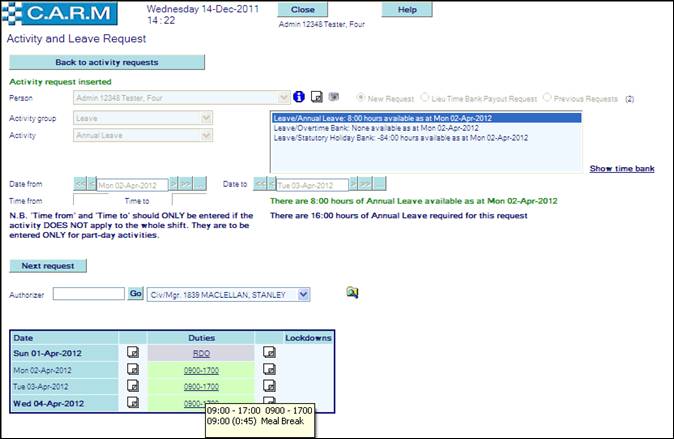Open the date note icon for Tue 03-Apr-2012
Viewport: 674px width, 439px height.
133,386
